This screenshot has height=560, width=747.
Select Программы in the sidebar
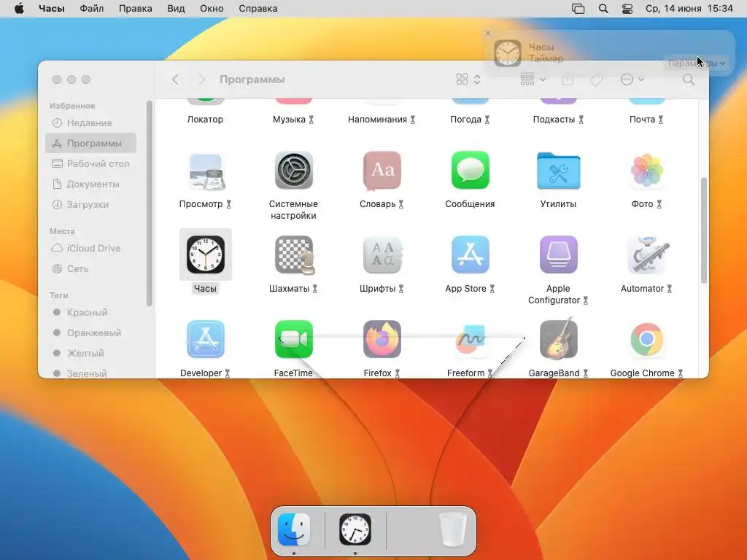tap(91, 144)
